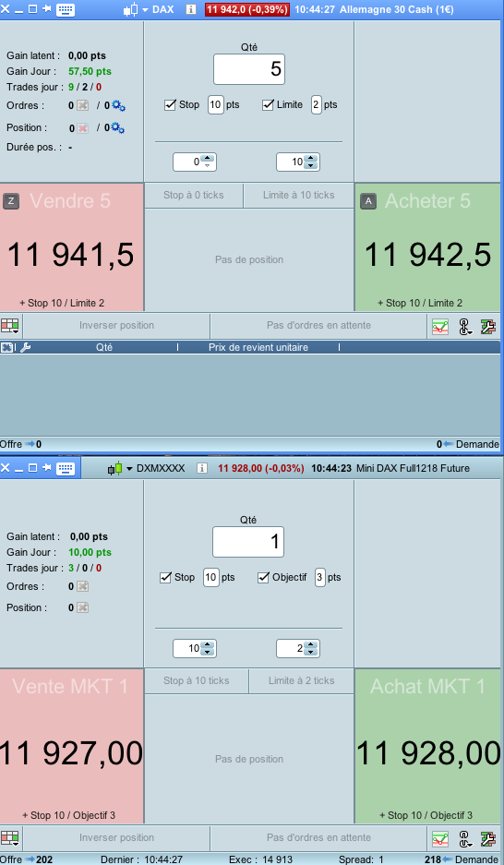Toggle the Objectif checkbox in DXMXXXX panel
The width and height of the screenshot is (504, 865).
pos(264,578)
